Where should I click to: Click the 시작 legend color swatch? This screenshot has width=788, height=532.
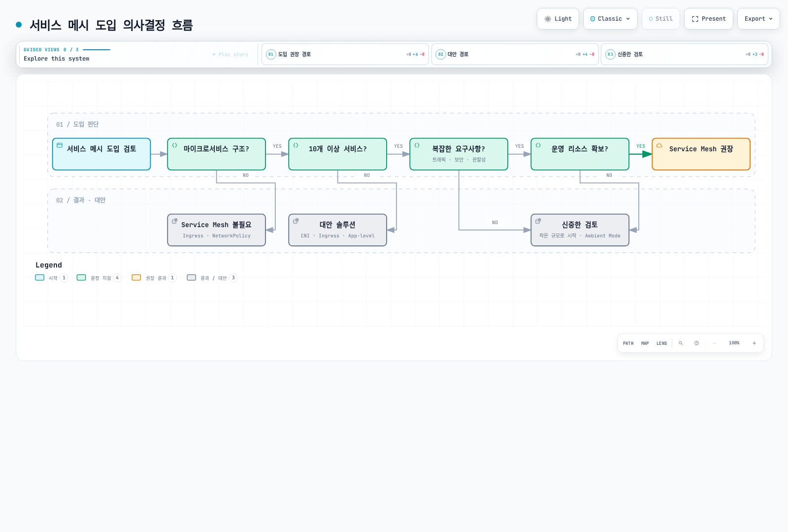(x=40, y=278)
